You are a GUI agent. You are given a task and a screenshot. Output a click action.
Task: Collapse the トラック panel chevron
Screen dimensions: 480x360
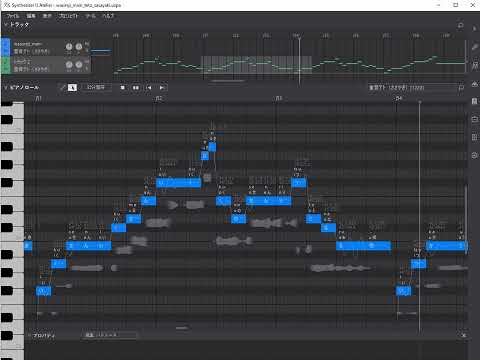pyautogui.click(x=6, y=25)
